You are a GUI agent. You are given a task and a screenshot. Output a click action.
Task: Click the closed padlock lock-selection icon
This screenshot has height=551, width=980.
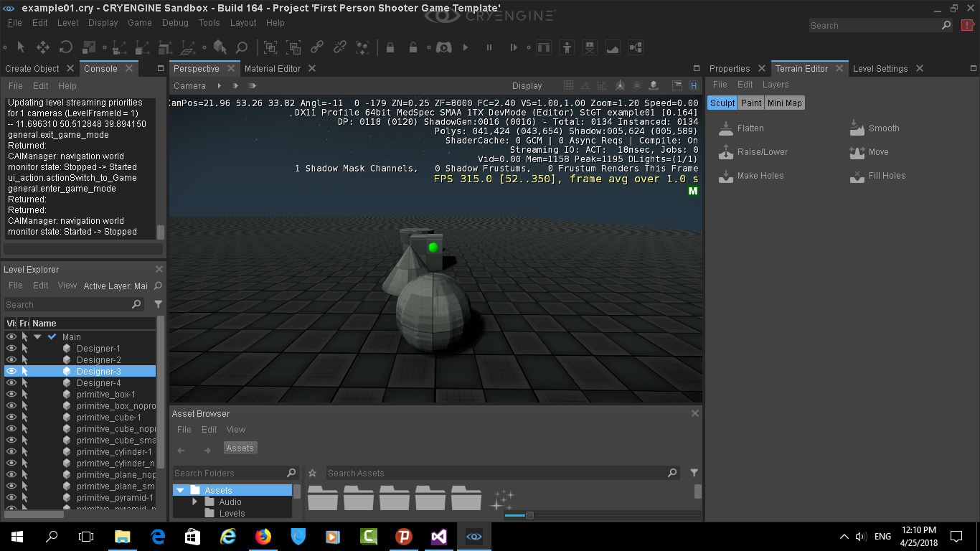pos(390,47)
